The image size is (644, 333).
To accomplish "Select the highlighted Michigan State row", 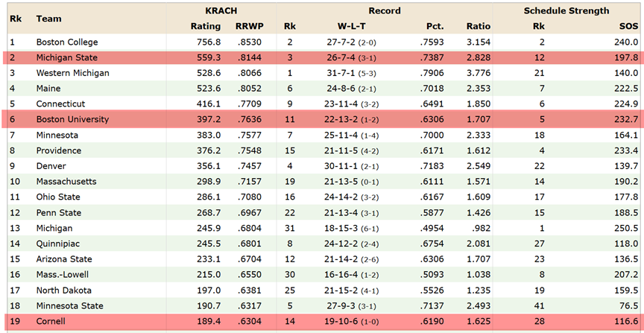I will (322, 57).
